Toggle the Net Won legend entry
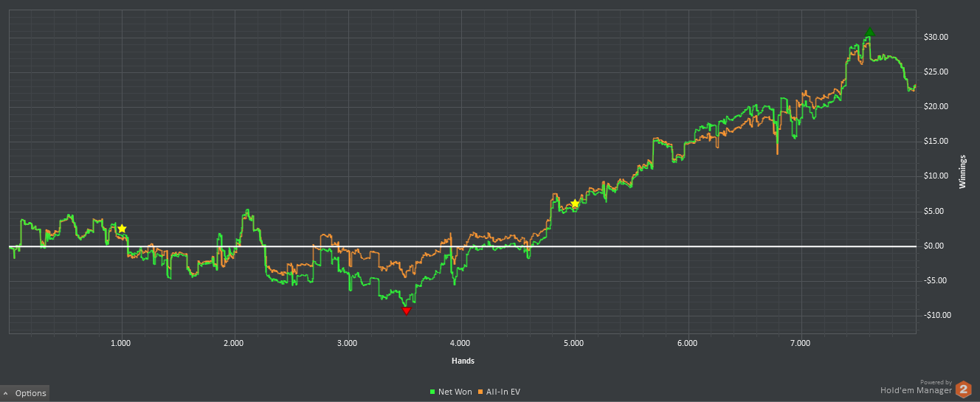Screen dimensions: 980x402 click(451, 392)
